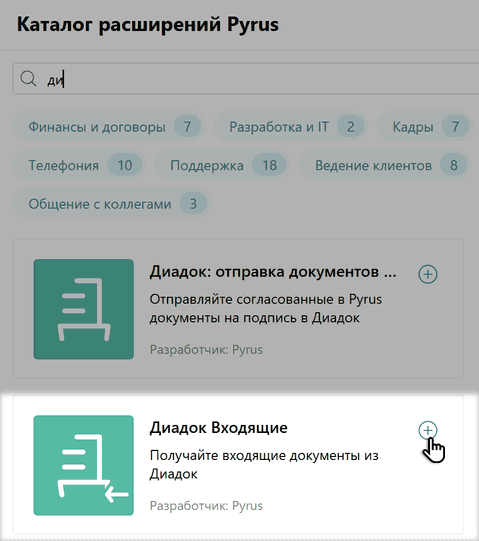This screenshot has height=541, width=479.
Task: Choose the Общение с коллегами category
Action: pyautogui.click(x=111, y=204)
